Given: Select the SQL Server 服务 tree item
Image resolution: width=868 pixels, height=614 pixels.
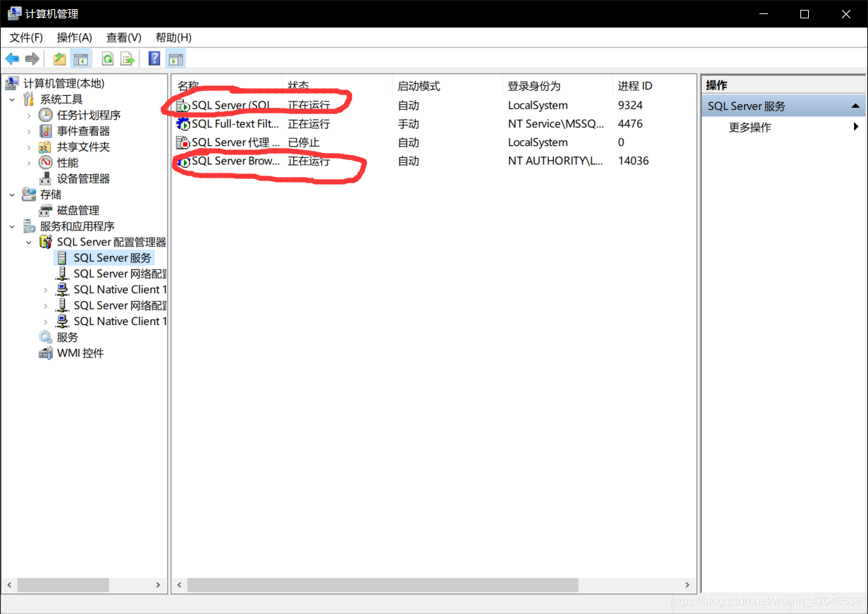Looking at the screenshot, I should (x=112, y=258).
